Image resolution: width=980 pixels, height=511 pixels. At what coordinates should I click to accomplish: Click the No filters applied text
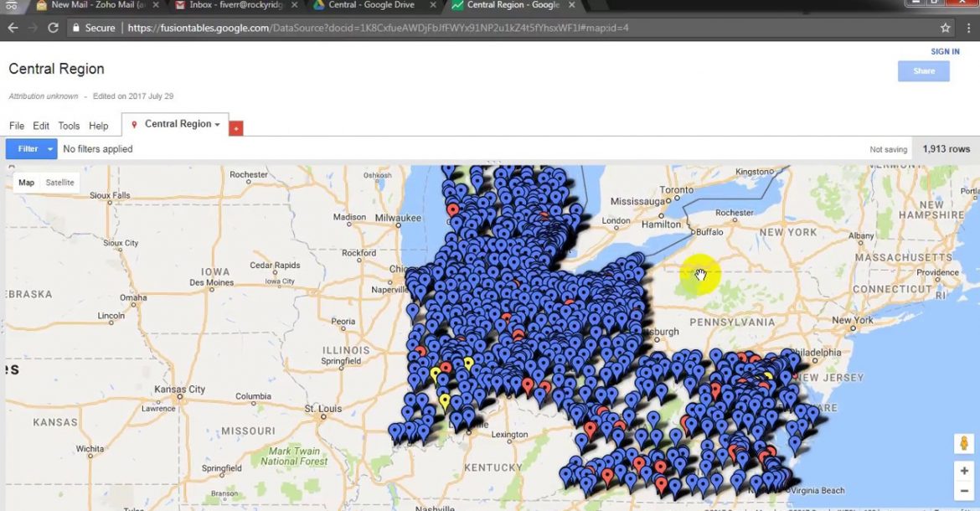(x=97, y=149)
